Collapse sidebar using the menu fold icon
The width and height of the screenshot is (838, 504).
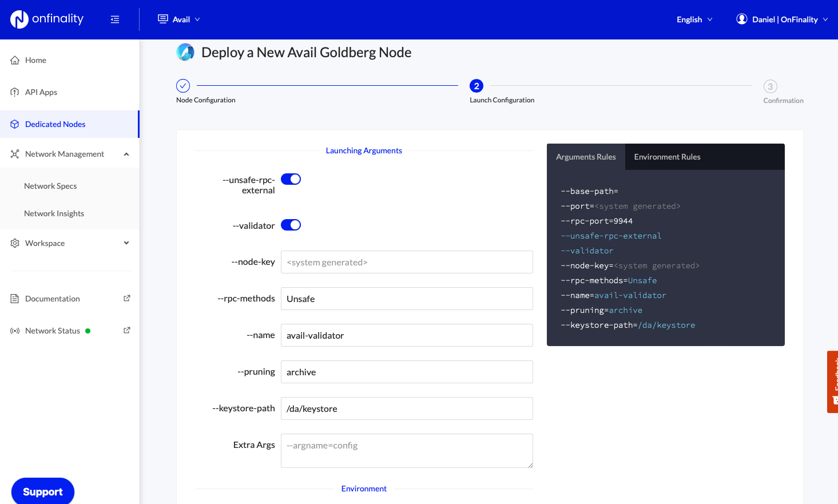pyautogui.click(x=115, y=19)
